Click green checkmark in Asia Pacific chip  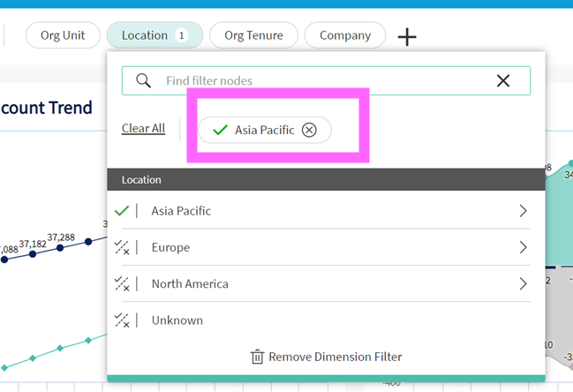(x=221, y=130)
